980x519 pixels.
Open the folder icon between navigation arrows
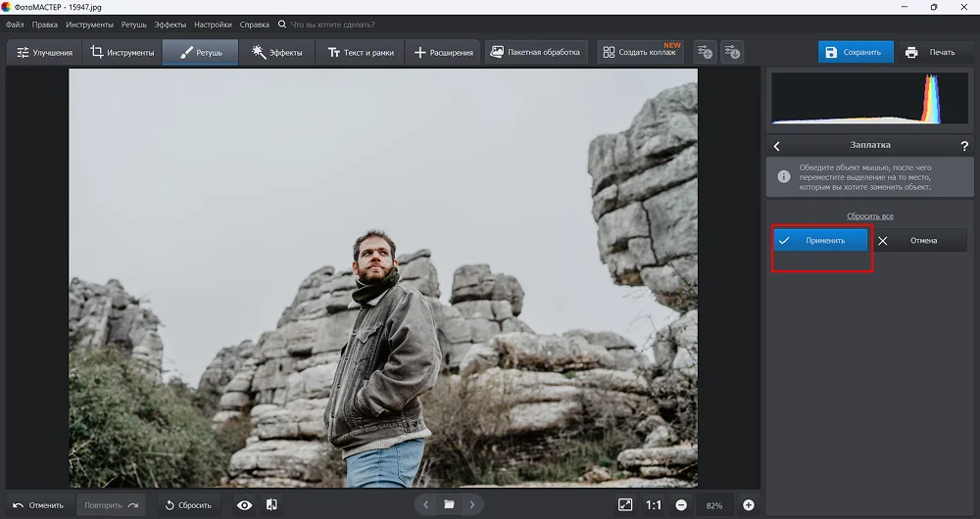[x=449, y=504]
